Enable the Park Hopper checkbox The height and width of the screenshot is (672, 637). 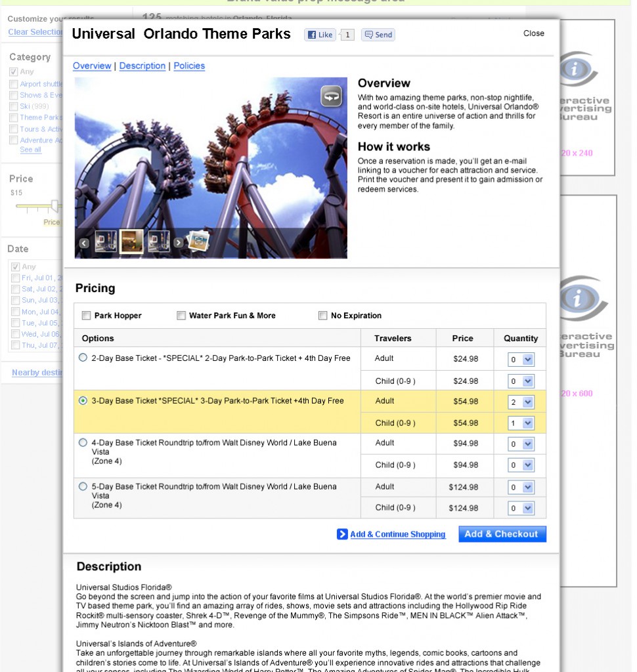86,315
